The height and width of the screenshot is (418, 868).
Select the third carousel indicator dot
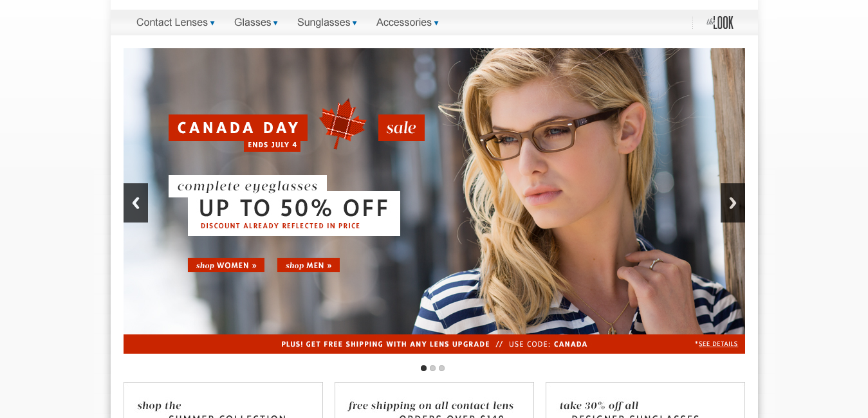pos(441,368)
